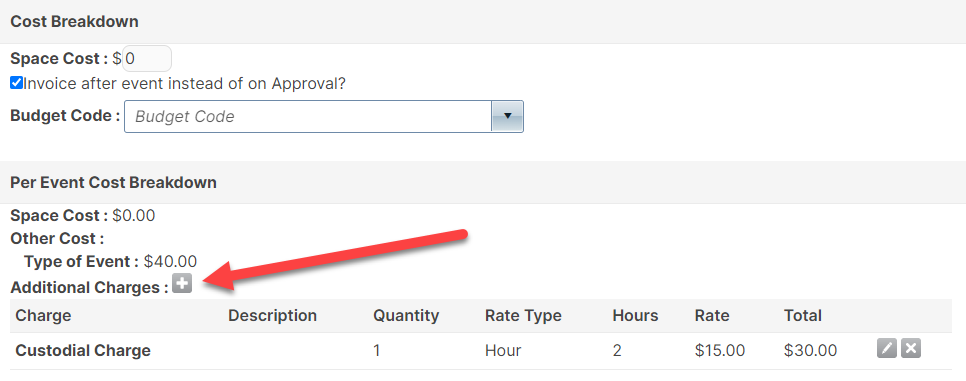Toggle Invoice after event checkbox

(x=17, y=83)
